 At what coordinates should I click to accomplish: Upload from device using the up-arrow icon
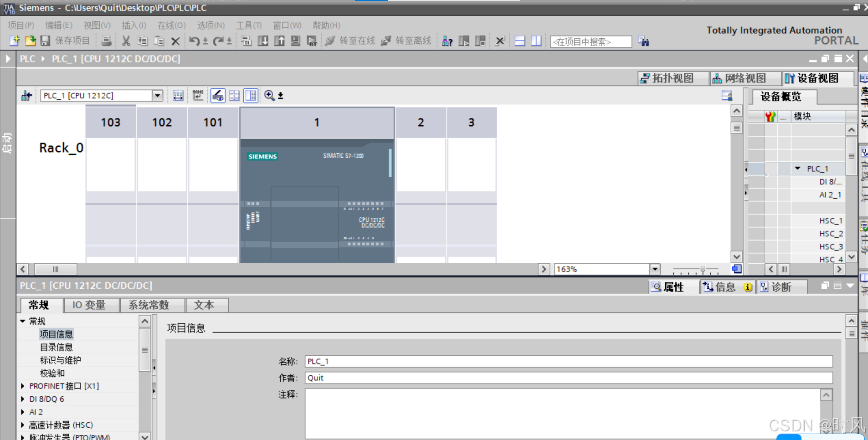(279, 41)
